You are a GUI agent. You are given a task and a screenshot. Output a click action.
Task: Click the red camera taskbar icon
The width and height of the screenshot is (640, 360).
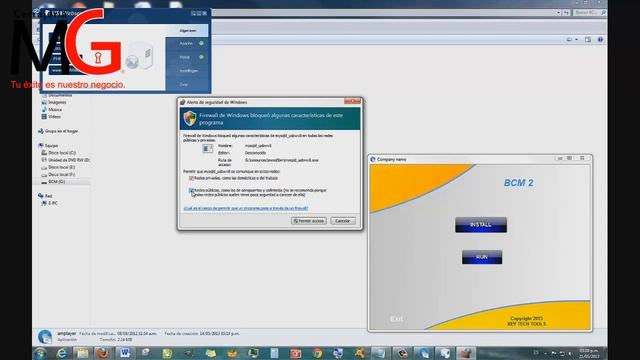[296, 353]
